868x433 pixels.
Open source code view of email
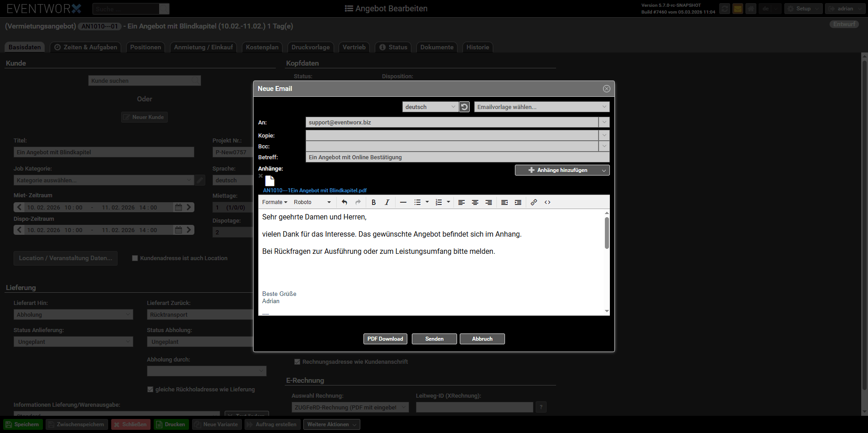547,202
